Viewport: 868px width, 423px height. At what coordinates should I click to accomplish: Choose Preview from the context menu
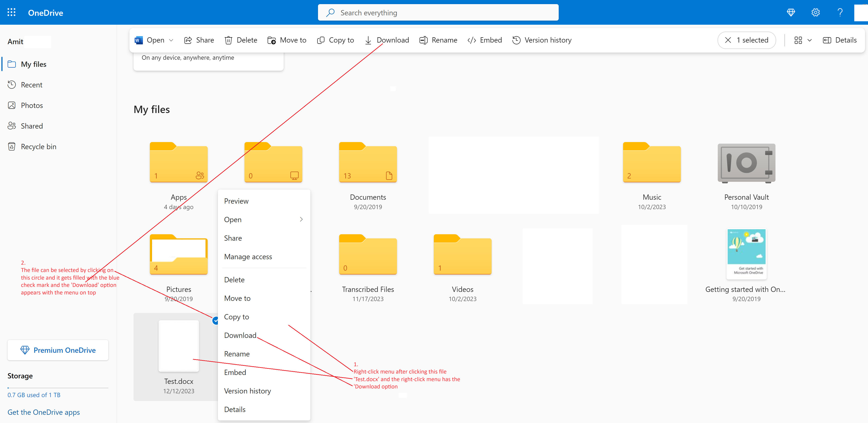pyautogui.click(x=264, y=201)
